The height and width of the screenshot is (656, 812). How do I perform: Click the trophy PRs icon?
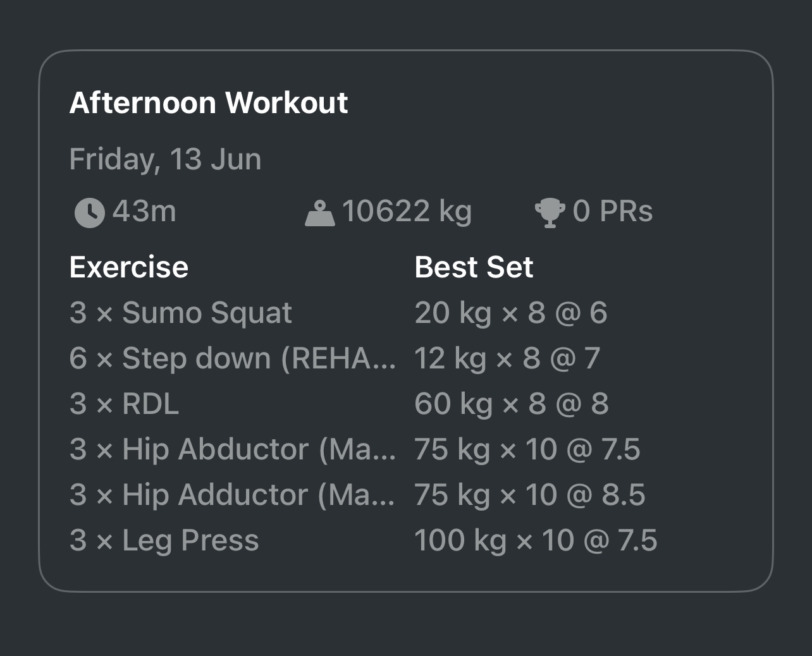[x=550, y=213]
